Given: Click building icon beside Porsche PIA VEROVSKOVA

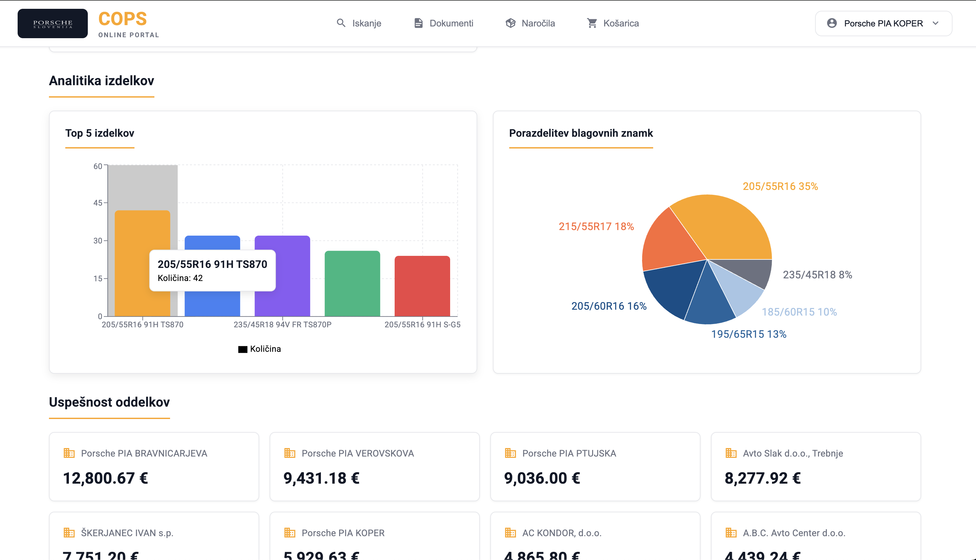Looking at the screenshot, I should pos(290,453).
